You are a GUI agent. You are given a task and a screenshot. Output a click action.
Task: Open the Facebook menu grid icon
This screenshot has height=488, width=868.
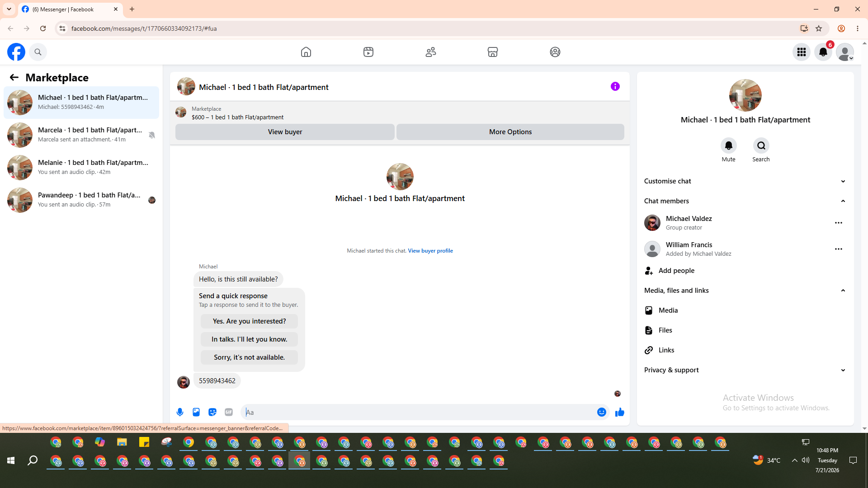pyautogui.click(x=802, y=52)
